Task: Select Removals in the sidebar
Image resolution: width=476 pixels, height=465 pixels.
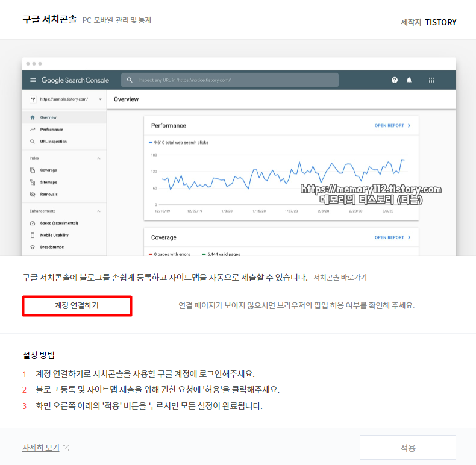Action: (64, 195)
